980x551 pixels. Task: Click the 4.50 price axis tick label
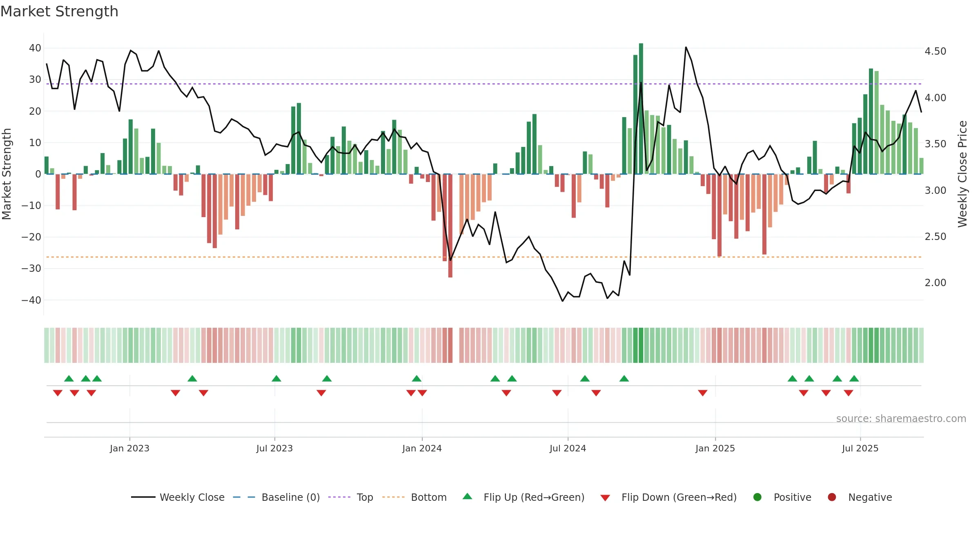[935, 51]
